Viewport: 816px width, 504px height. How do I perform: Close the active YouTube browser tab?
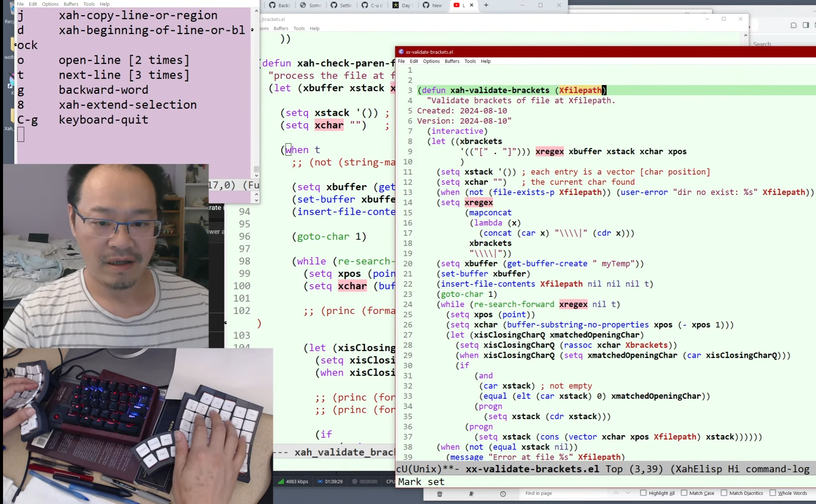tap(471, 5)
